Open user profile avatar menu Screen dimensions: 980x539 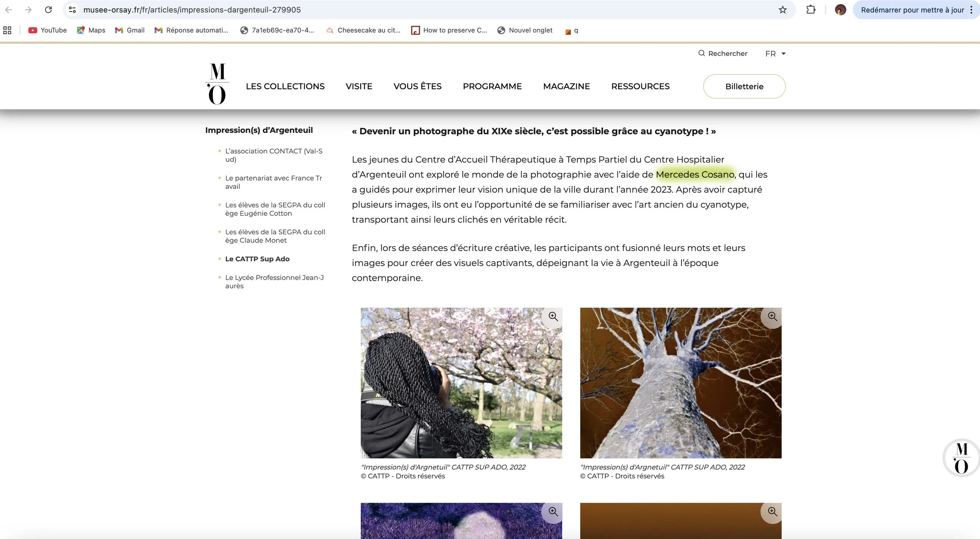[840, 10]
